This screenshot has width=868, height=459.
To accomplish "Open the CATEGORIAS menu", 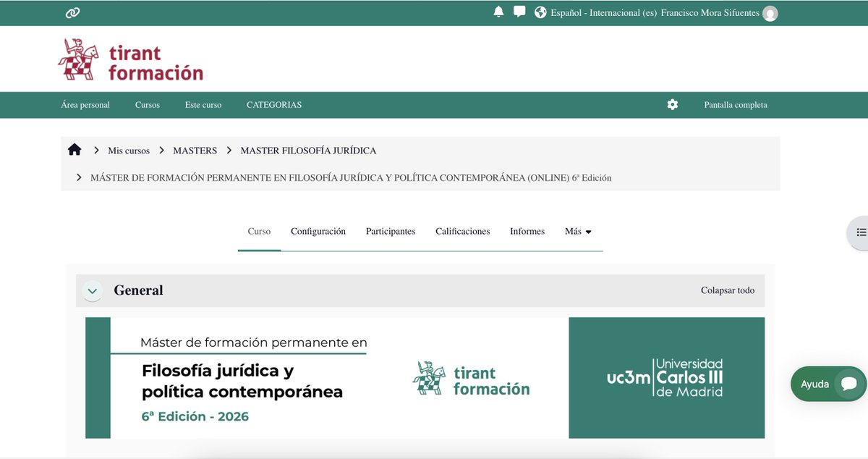I will click(274, 105).
